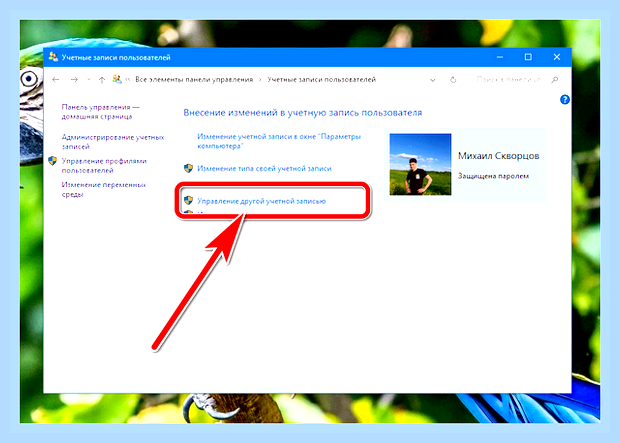The image size is (620, 443).
Task: Click the window title bar user accounts icon
Action: (53, 57)
